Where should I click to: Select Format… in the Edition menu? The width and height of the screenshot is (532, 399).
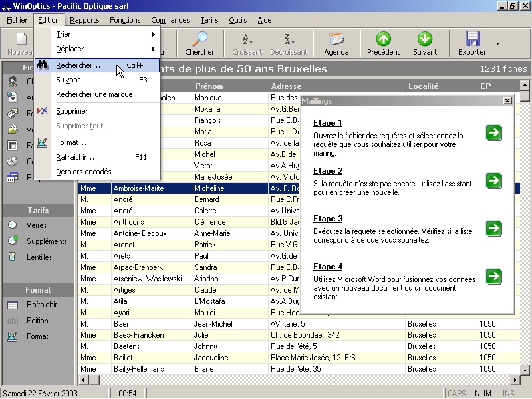(71, 142)
